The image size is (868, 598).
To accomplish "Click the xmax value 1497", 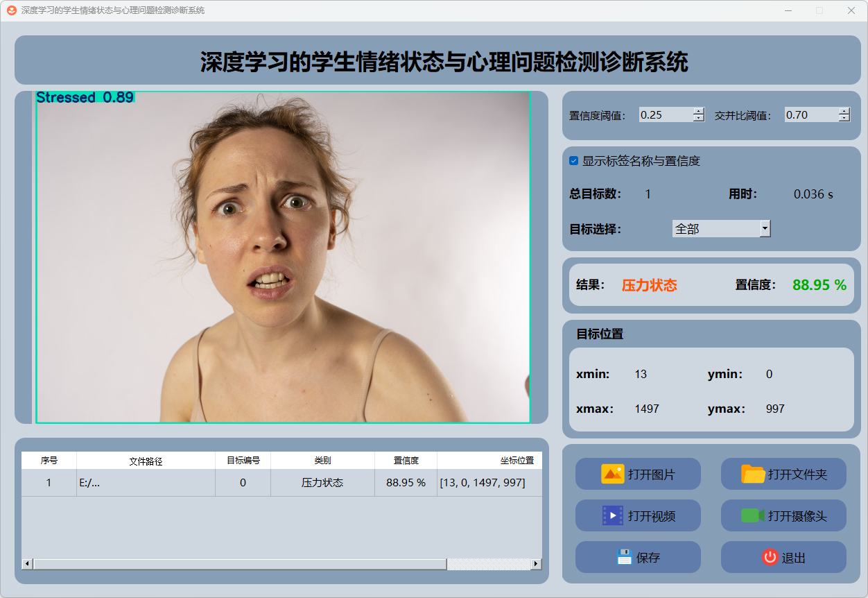I will point(647,409).
